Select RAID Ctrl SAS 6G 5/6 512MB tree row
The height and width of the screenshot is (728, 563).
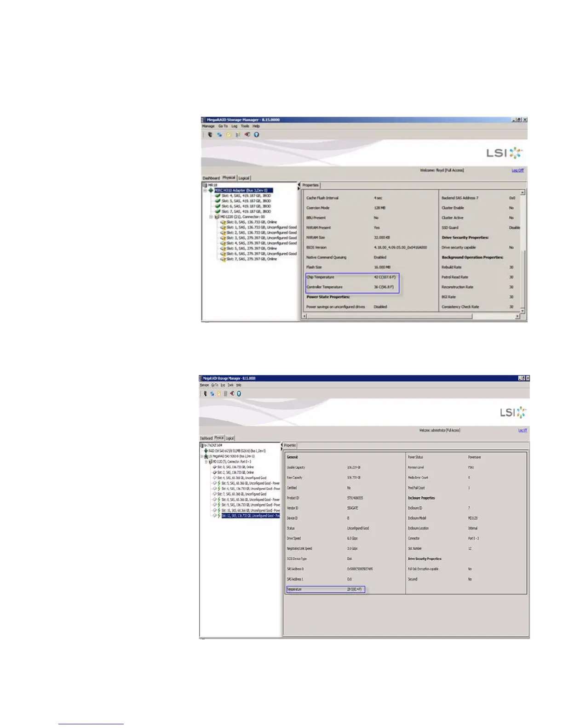(x=237, y=451)
